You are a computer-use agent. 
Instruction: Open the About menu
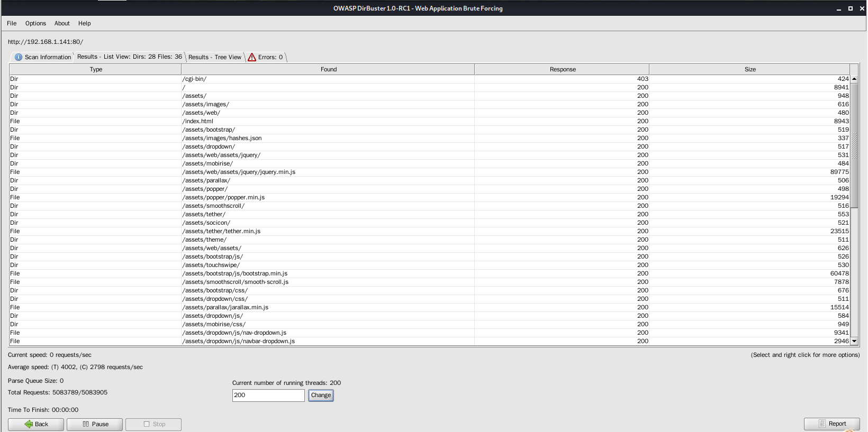click(x=62, y=23)
